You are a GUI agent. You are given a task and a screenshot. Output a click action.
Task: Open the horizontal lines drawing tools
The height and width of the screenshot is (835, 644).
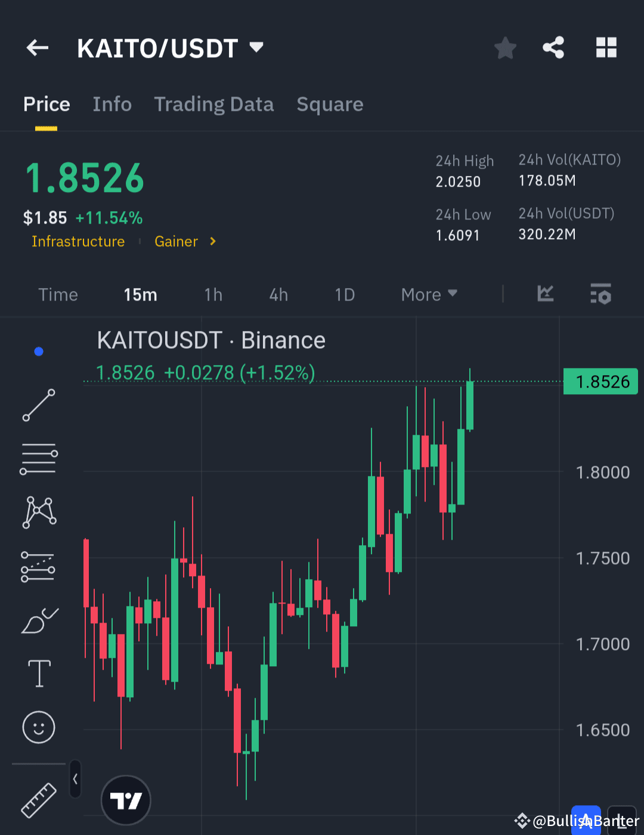click(38, 458)
